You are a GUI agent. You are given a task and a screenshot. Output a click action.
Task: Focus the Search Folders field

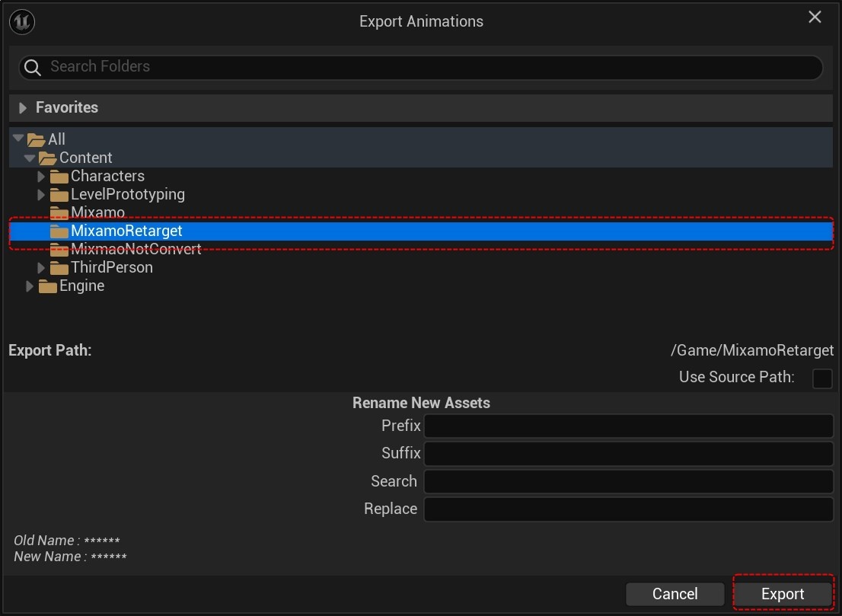[426, 67]
